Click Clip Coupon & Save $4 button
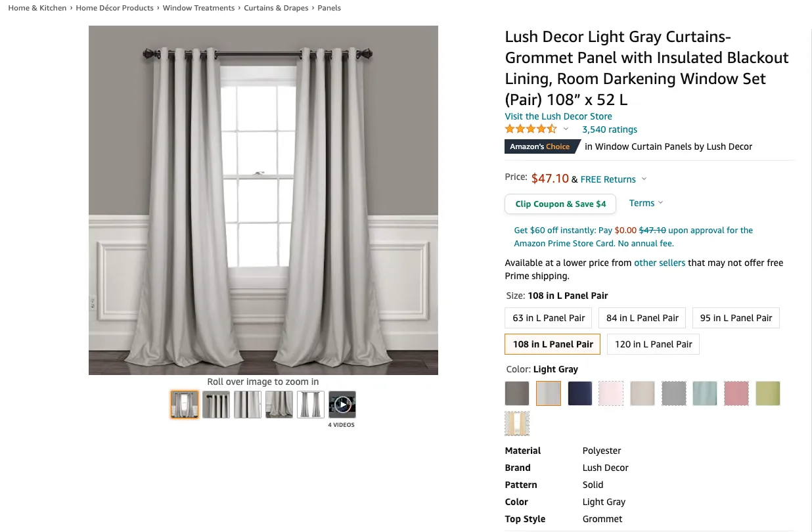 560,204
